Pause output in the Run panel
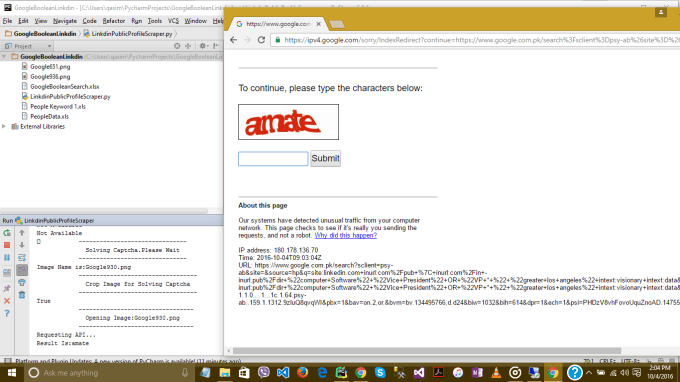This screenshot has height=382, width=680. point(7,258)
